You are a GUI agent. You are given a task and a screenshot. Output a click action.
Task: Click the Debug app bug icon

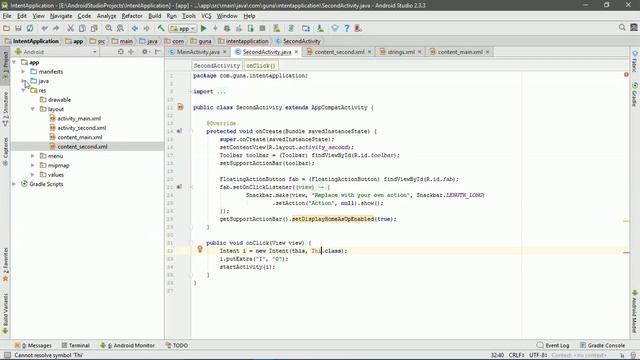coord(227,28)
